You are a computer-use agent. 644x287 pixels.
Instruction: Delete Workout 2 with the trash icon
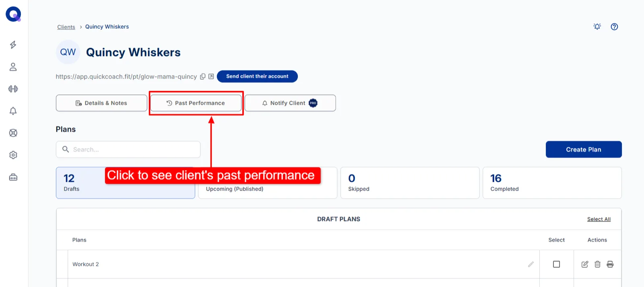coord(597,264)
